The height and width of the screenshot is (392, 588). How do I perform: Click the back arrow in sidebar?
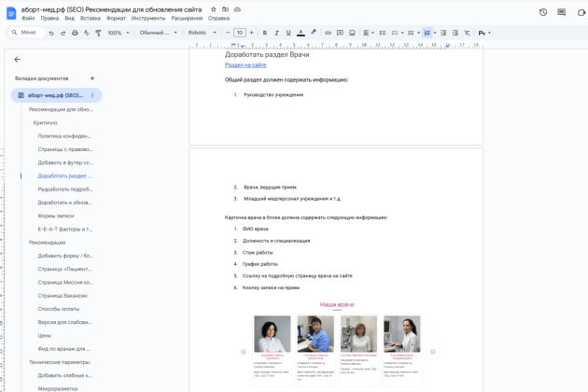pos(18,60)
